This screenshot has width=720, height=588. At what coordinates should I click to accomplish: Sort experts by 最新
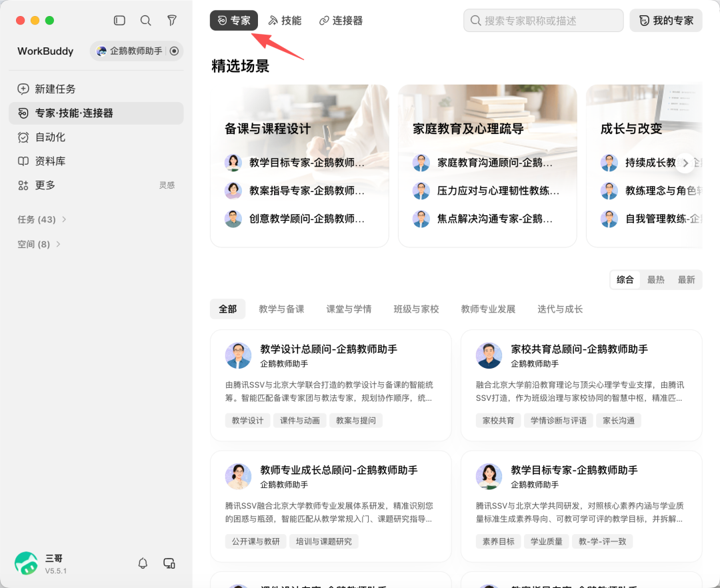tap(687, 279)
